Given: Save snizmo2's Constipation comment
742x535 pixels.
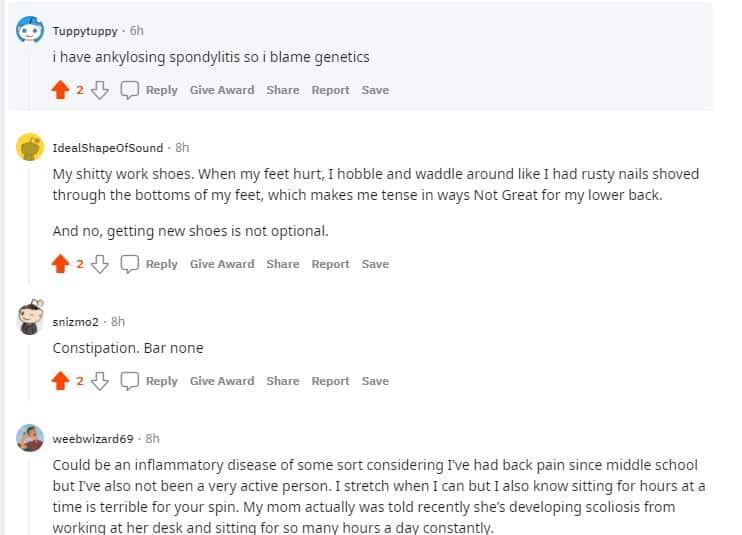Looking at the screenshot, I should coord(375,381).
